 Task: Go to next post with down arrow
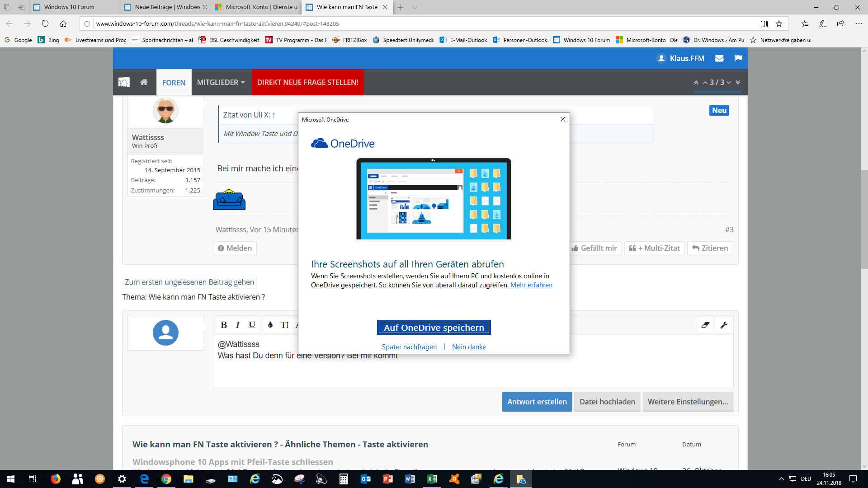tap(729, 82)
